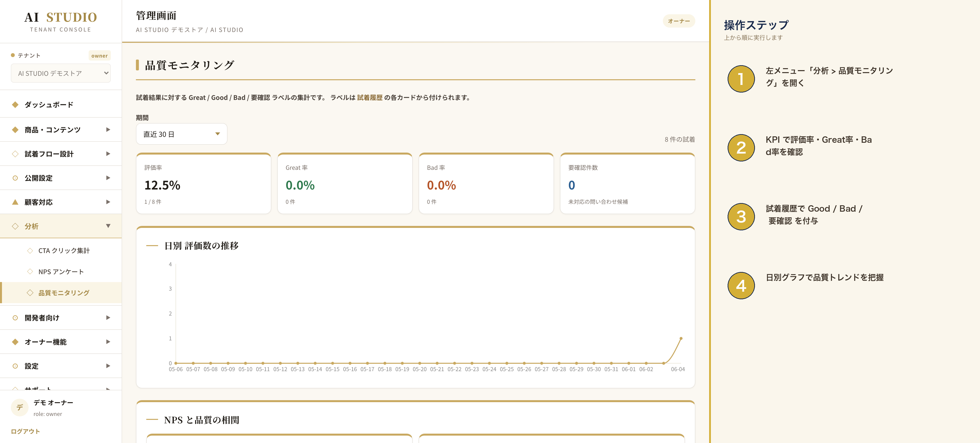980x443 pixels.
Task: Click the 管理画面 header title
Action: (156, 16)
